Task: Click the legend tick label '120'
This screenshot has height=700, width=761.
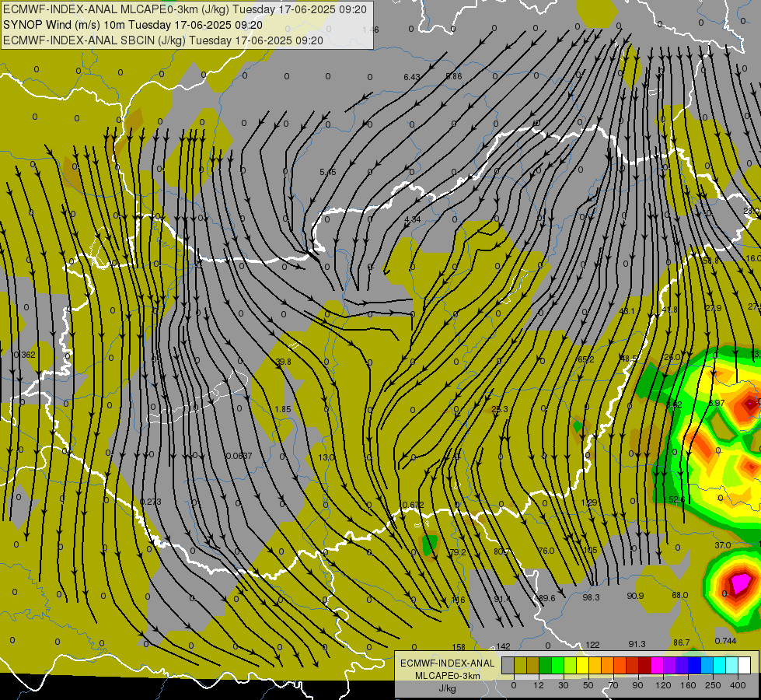Action: pyautogui.click(x=663, y=685)
